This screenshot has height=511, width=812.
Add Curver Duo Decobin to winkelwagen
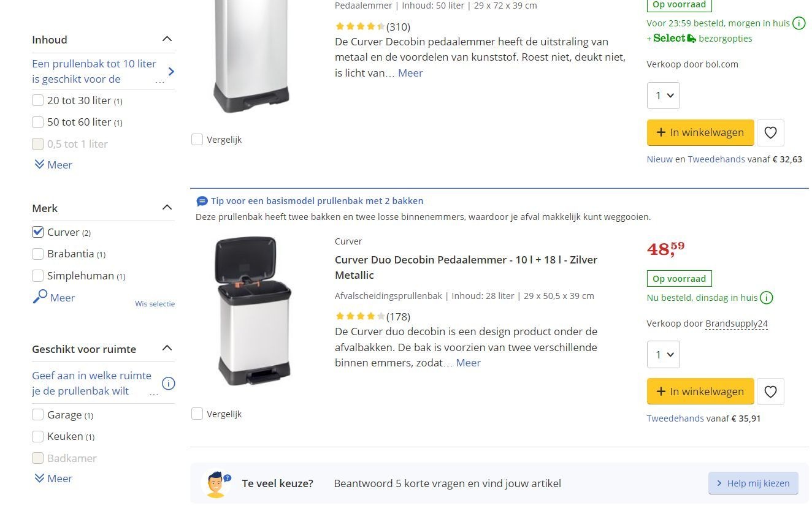[700, 392]
